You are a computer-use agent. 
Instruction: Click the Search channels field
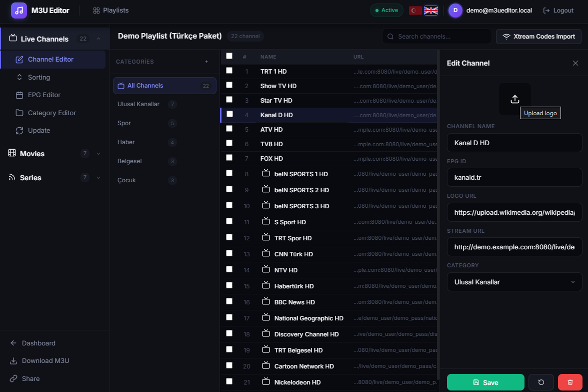point(437,37)
